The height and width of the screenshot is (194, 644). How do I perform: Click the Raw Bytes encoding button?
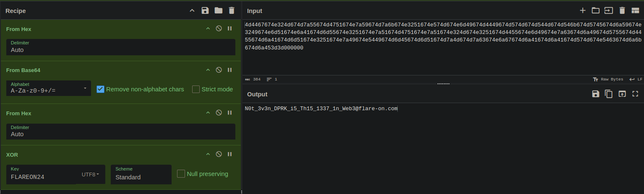coord(608,79)
